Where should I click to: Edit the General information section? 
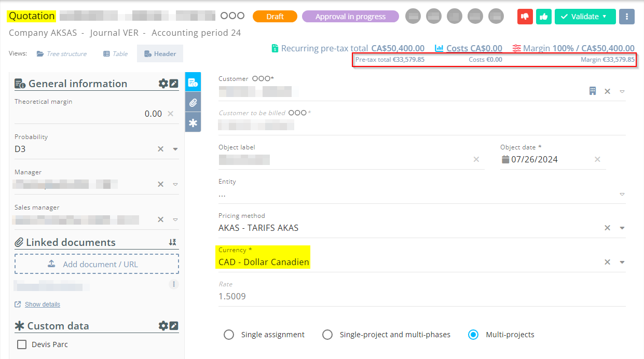(x=174, y=84)
